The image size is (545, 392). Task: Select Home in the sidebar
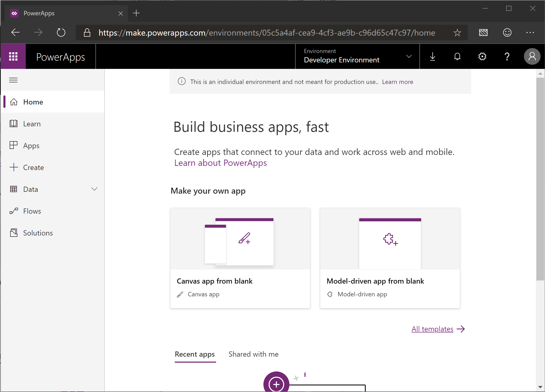pyautogui.click(x=33, y=102)
